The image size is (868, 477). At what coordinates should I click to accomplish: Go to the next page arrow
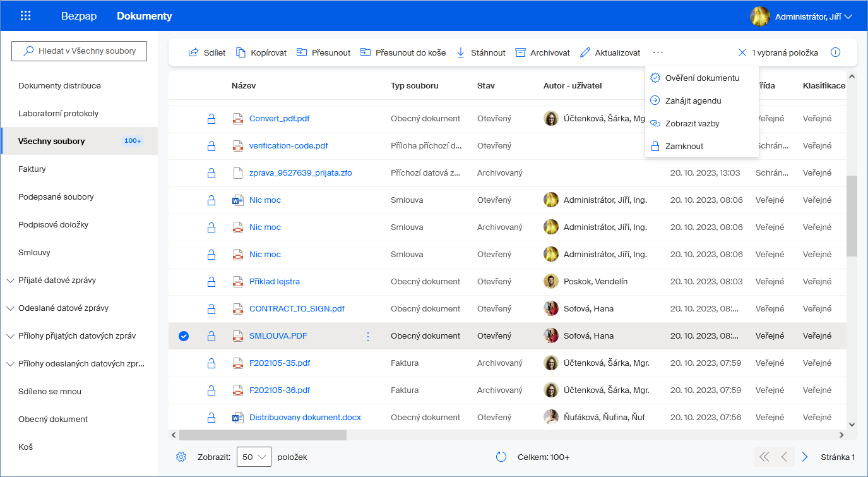(x=804, y=457)
